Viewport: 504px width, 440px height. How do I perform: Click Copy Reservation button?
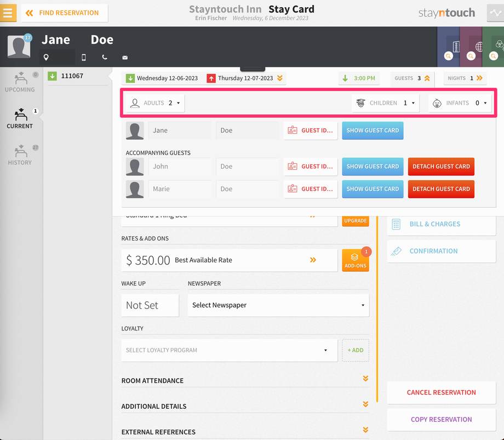point(442,419)
